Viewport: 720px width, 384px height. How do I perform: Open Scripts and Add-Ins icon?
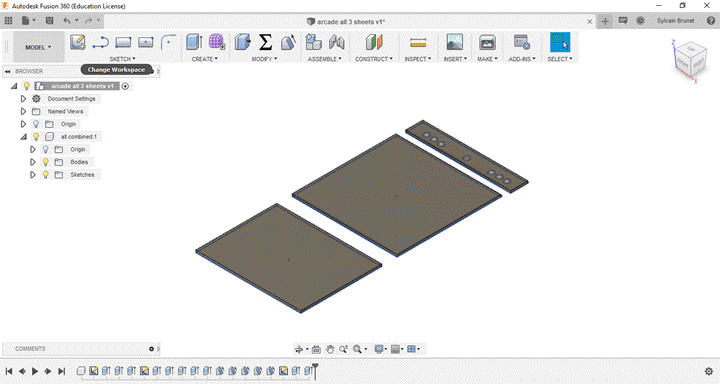pyautogui.click(x=522, y=42)
